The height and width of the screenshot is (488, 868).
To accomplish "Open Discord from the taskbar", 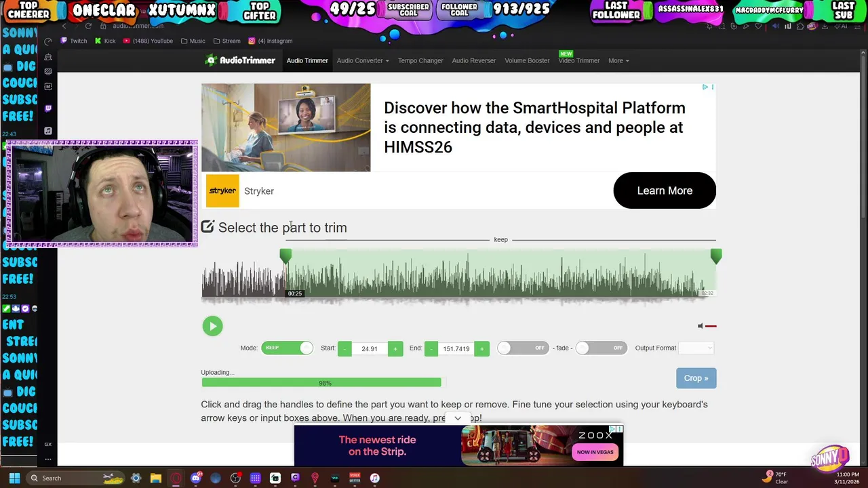I will tap(196, 478).
